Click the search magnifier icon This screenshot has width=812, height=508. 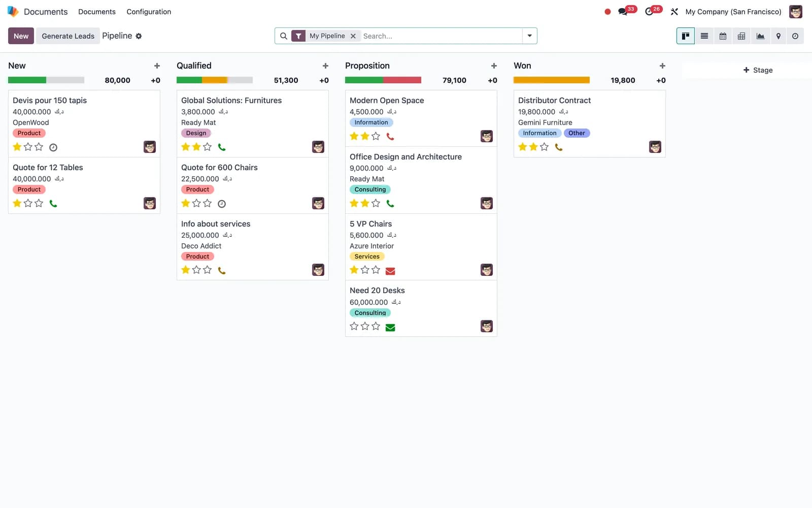(284, 36)
